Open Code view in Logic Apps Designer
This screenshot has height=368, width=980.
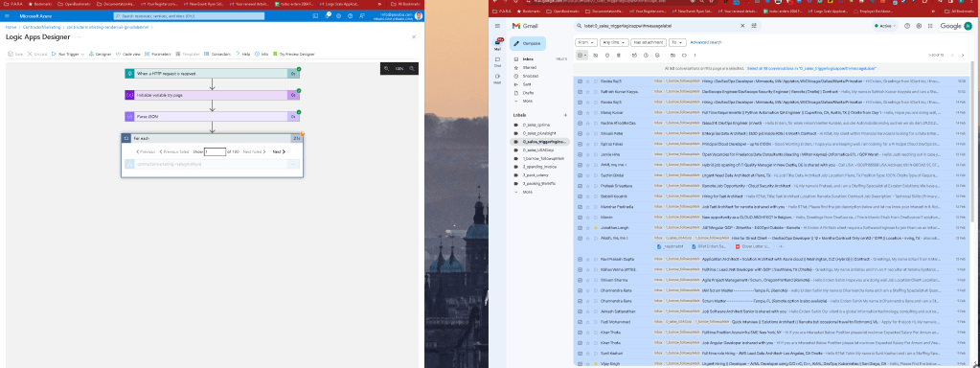point(128,55)
